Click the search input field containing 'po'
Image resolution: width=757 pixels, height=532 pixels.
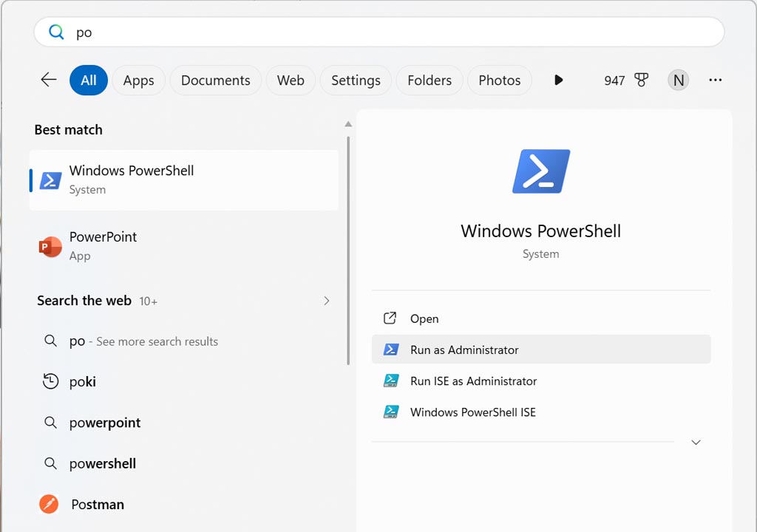coord(379,33)
